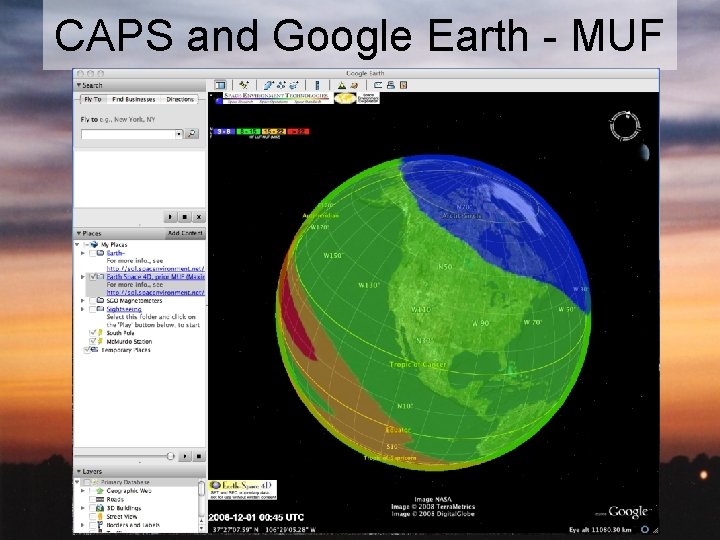
Task: Switch to the Directions tab
Action: 180,99
